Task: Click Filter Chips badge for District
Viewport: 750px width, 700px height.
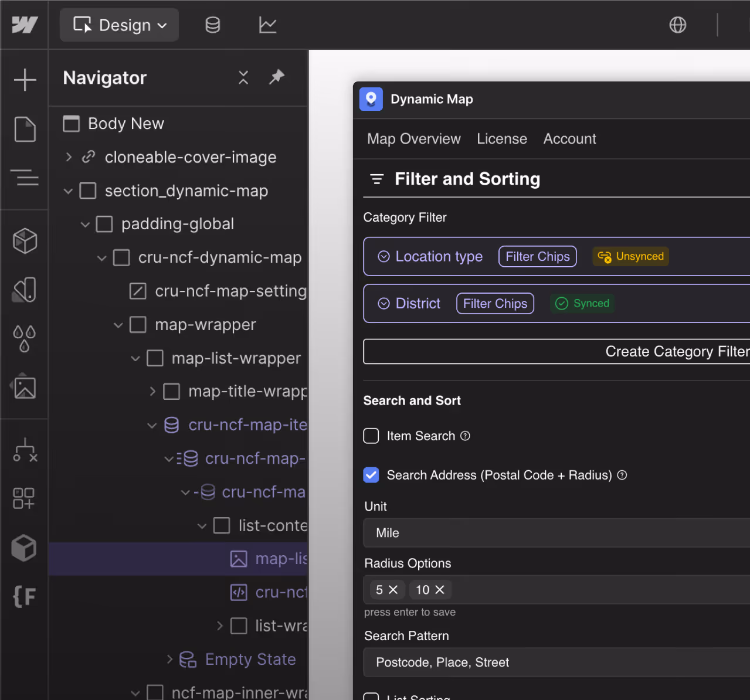Action: (x=496, y=303)
